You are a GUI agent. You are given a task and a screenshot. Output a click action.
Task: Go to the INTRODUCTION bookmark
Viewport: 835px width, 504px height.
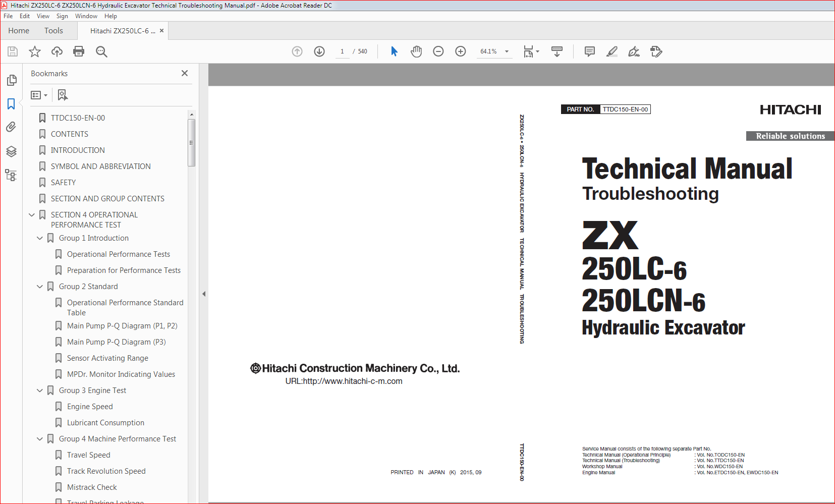pyautogui.click(x=78, y=150)
